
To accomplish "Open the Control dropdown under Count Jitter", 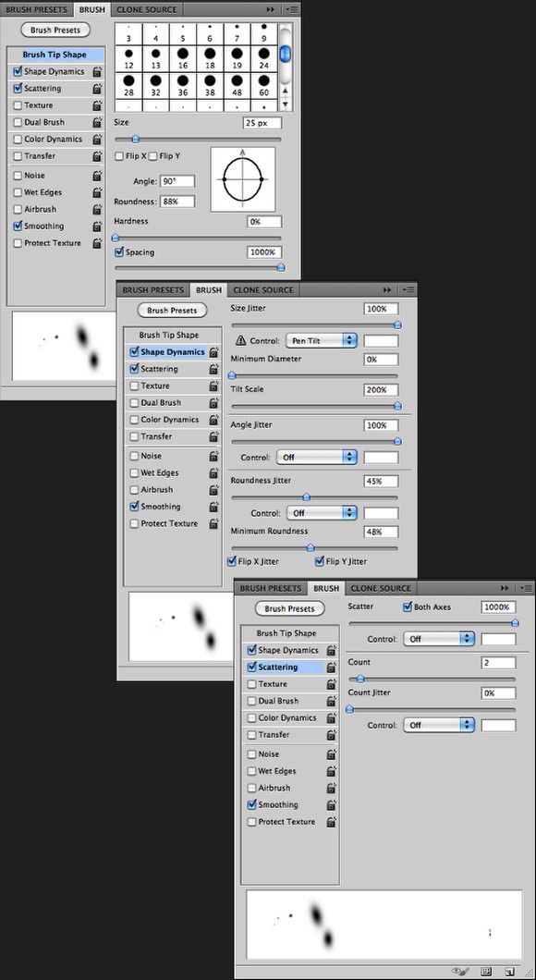I will [439, 726].
